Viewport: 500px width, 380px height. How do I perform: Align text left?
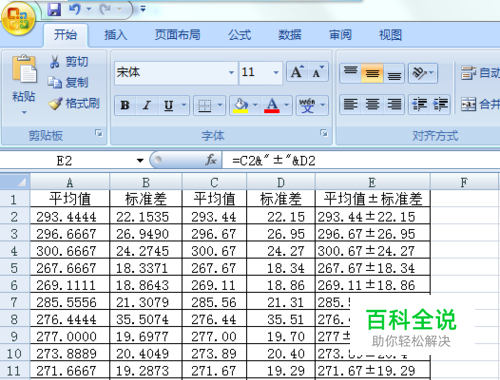point(350,104)
